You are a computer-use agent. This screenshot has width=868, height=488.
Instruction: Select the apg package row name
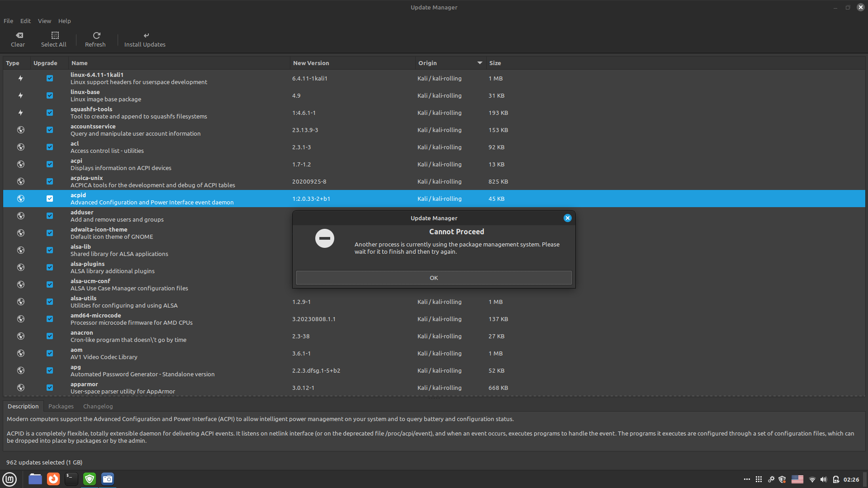tap(76, 367)
